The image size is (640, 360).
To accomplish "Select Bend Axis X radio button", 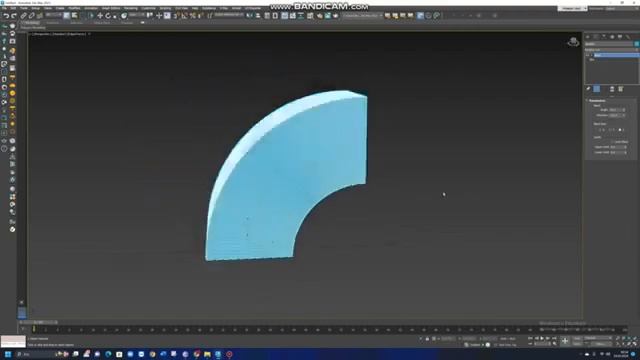I will [600, 130].
